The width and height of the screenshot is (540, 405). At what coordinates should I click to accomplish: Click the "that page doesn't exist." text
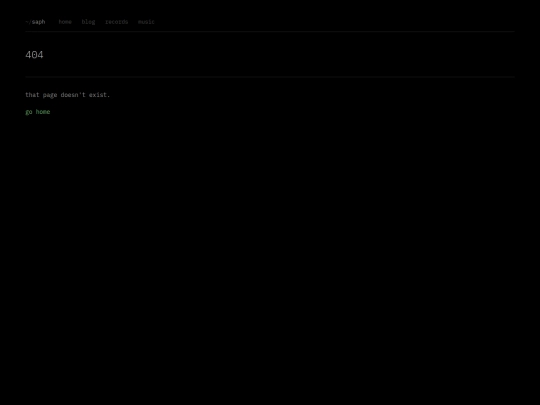68,95
